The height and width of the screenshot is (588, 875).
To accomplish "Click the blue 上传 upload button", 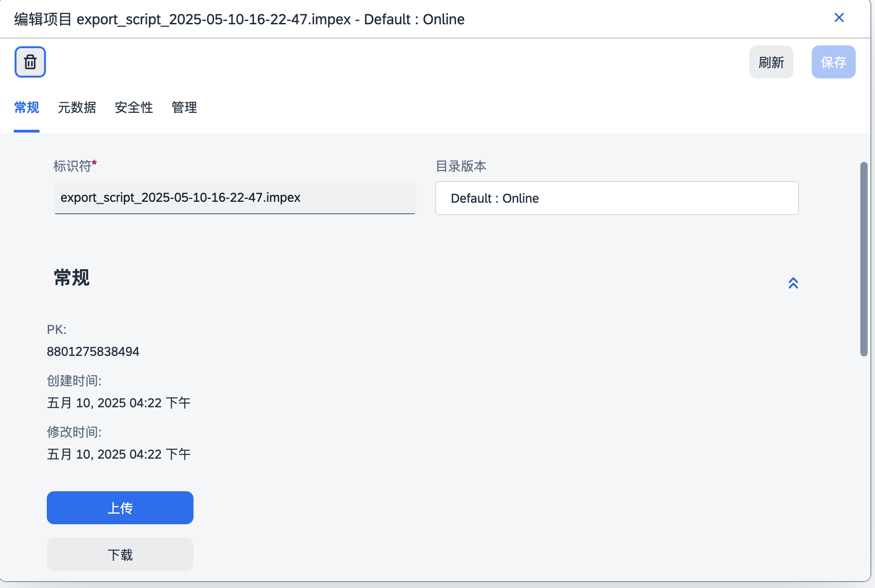I will click(120, 508).
